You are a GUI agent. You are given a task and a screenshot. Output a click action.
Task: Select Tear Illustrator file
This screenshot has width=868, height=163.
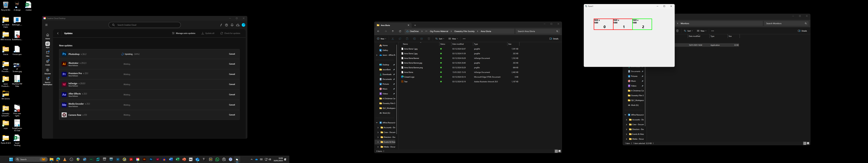pos(406,82)
